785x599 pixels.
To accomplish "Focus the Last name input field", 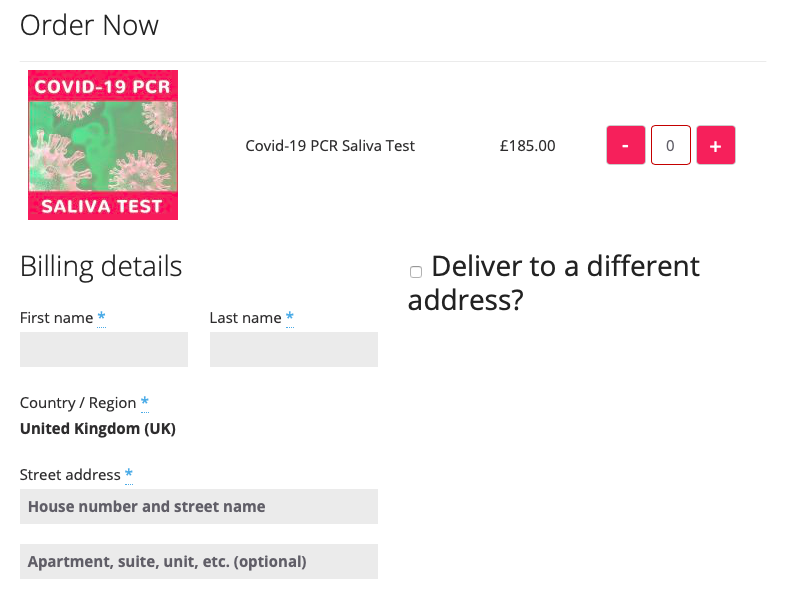I will click(x=293, y=349).
